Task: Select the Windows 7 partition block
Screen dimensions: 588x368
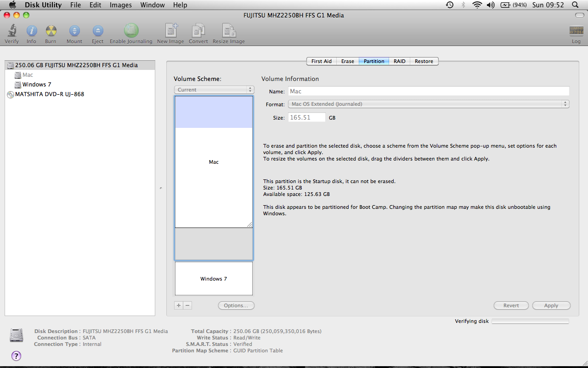Action: [x=214, y=279]
